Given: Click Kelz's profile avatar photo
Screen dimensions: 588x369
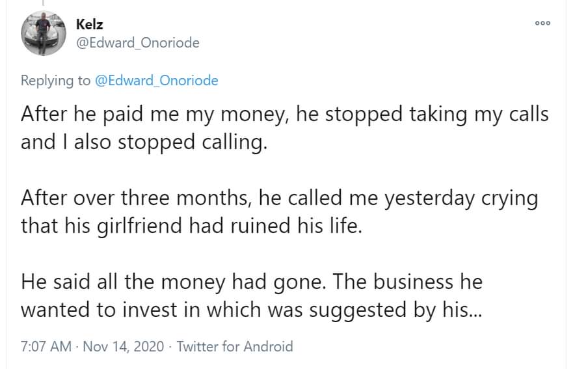Looking at the screenshot, I should pyautogui.click(x=43, y=33).
